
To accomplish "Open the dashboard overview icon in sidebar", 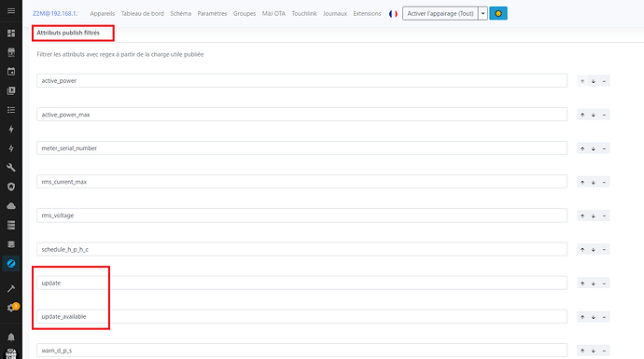I will (11, 33).
